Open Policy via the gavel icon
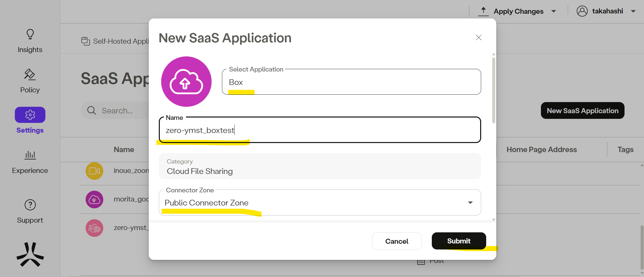 pyautogui.click(x=30, y=75)
